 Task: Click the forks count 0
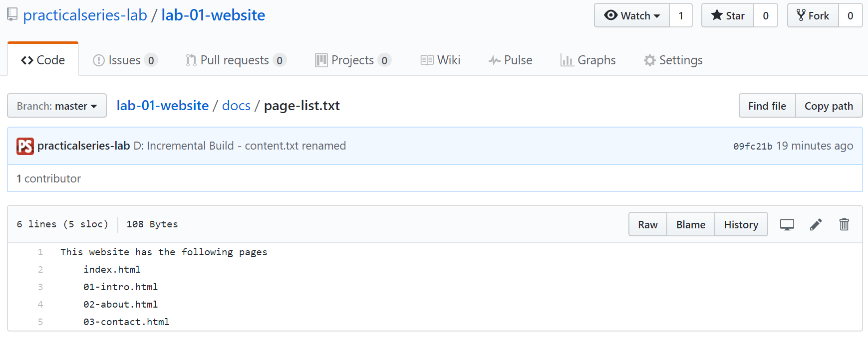coord(851,15)
